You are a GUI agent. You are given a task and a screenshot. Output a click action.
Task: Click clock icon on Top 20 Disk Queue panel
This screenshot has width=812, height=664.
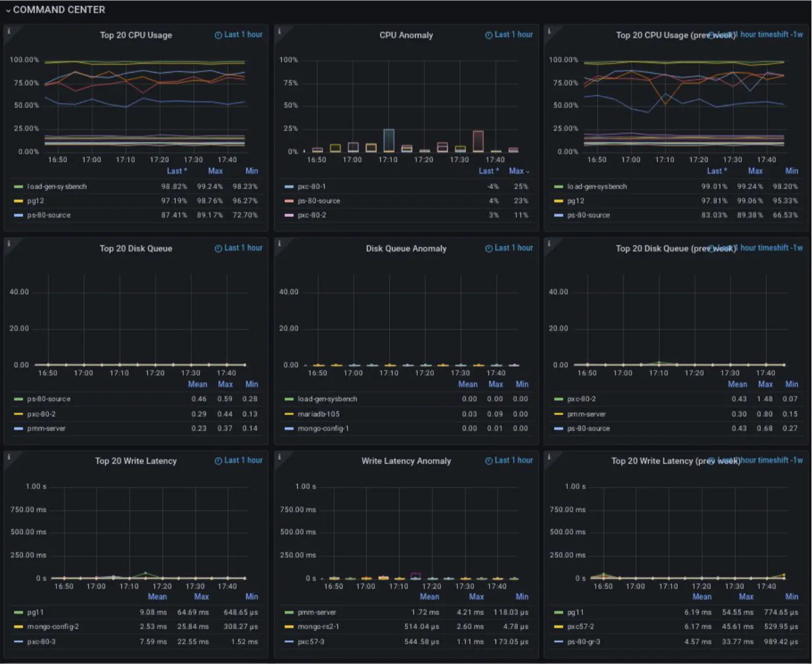[219, 248]
